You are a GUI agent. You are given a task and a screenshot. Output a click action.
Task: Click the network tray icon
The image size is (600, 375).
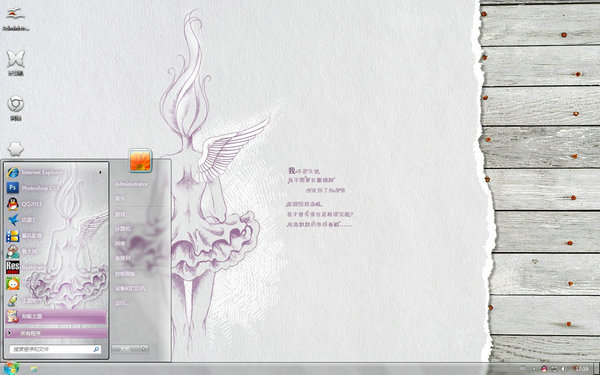pos(554,369)
